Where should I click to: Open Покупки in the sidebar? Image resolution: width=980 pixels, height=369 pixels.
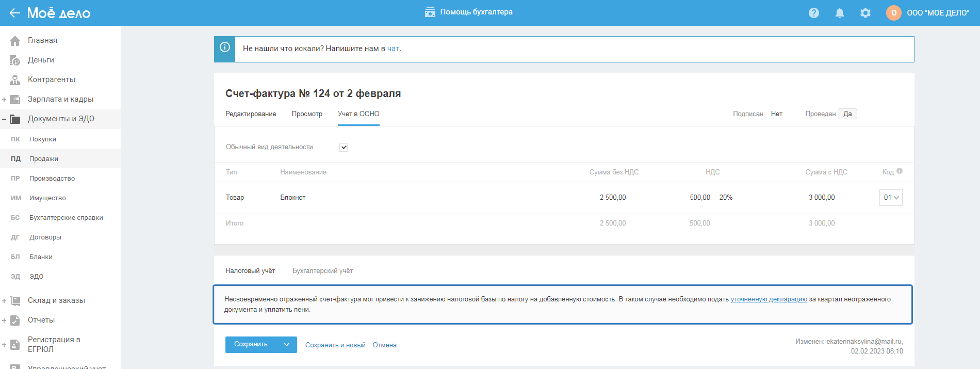click(43, 139)
